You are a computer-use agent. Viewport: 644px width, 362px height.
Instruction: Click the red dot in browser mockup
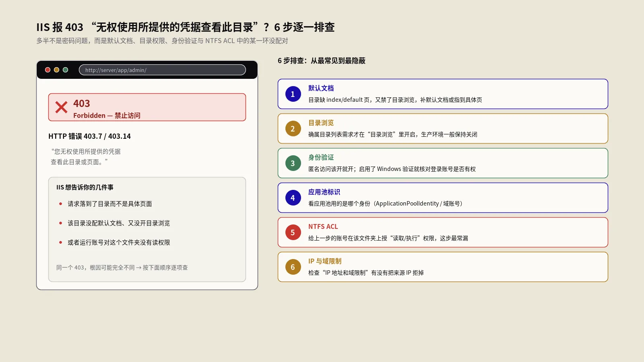point(47,70)
